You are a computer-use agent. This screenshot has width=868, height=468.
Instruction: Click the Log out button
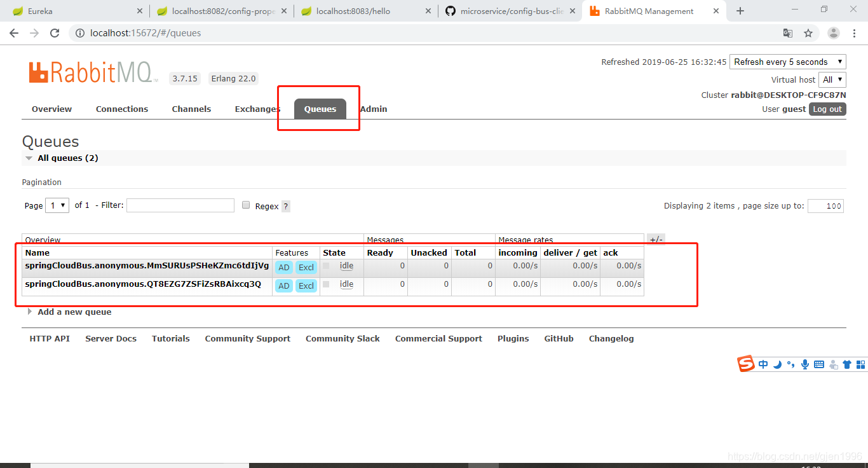(x=827, y=109)
